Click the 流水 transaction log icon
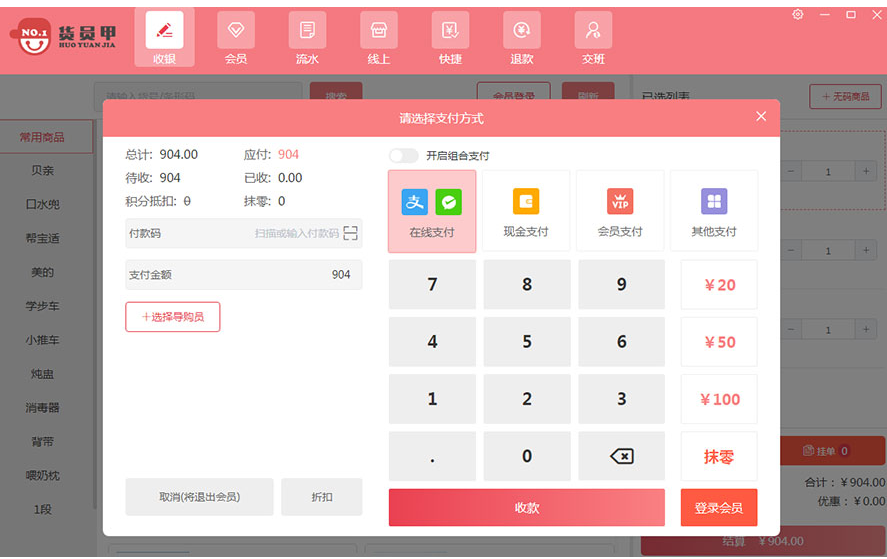Image resolution: width=887 pixels, height=559 pixels. click(x=307, y=38)
